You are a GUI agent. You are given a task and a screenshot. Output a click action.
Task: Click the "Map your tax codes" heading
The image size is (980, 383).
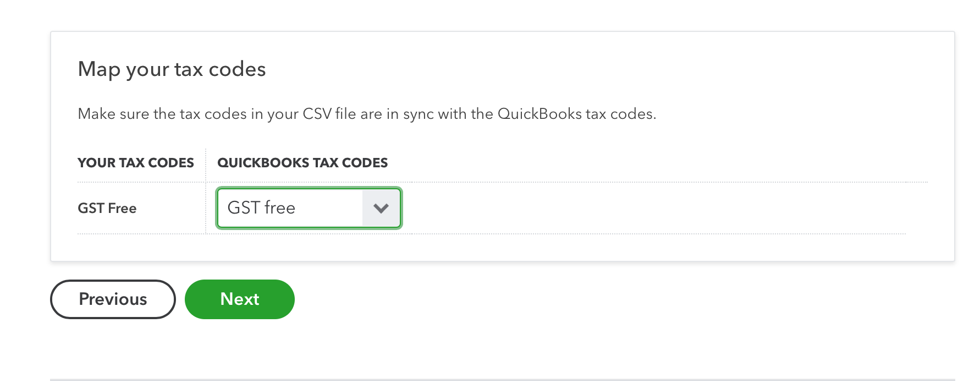pos(172,69)
